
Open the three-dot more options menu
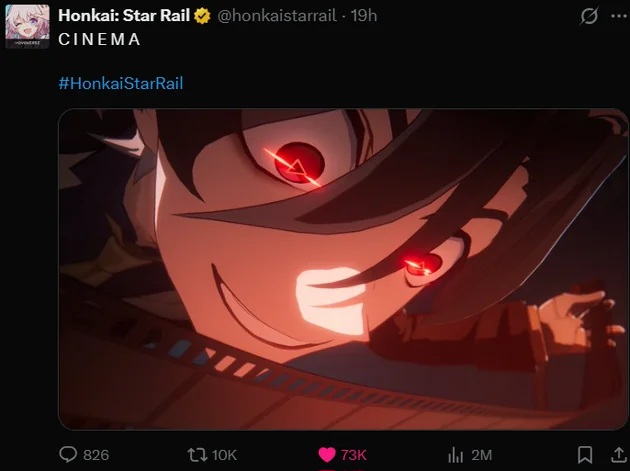click(619, 16)
